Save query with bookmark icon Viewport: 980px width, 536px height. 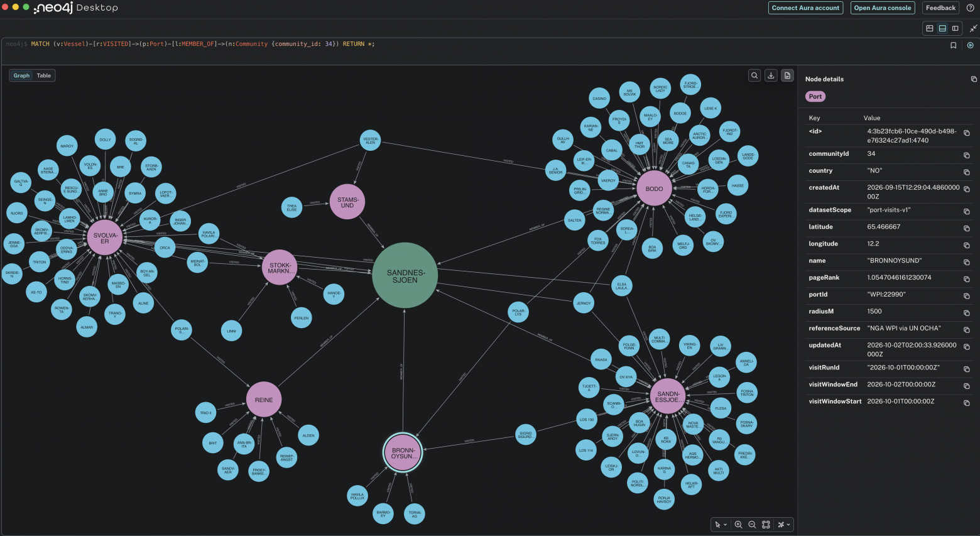(953, 45)
